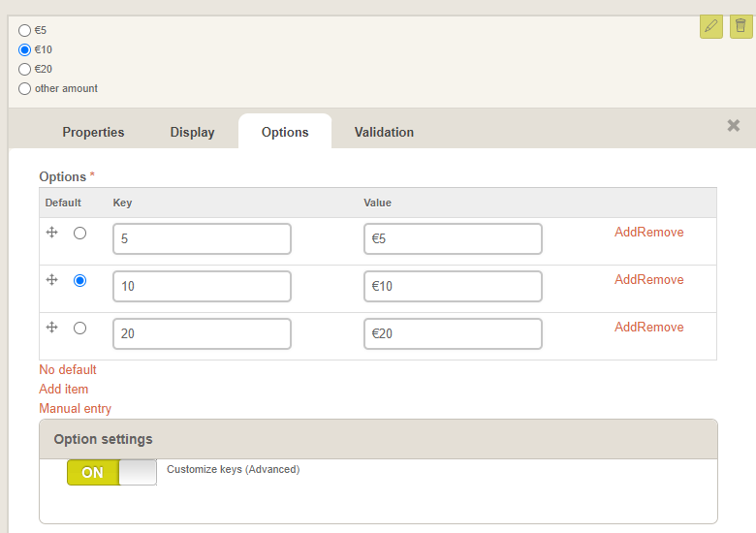Click the No default link
756x533 pixels.
[68, 369]
